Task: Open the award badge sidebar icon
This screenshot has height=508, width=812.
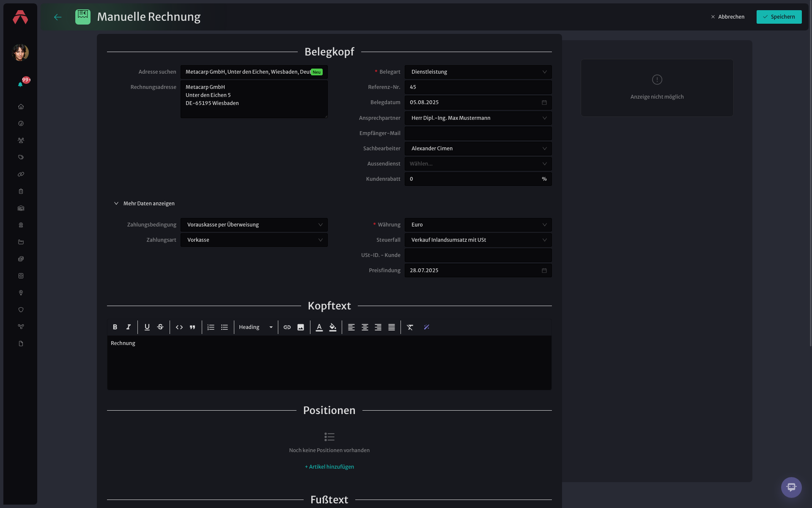Action: click(21, 225)
